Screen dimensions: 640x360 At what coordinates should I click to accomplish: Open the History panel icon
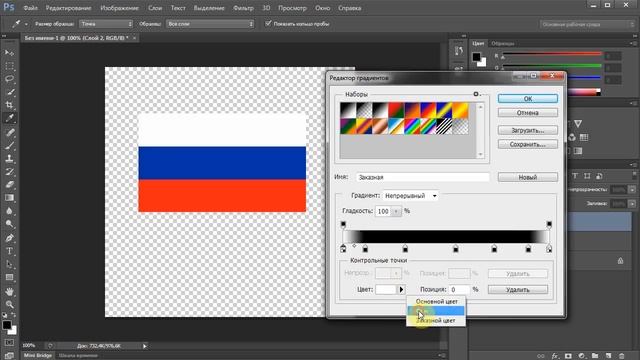click(x=459, y=51)
